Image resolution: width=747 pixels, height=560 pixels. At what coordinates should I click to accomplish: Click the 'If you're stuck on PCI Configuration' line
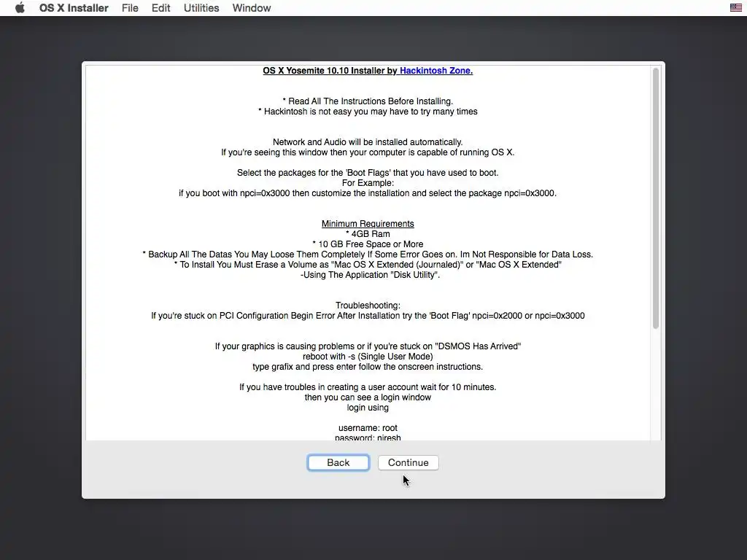(368, 316)
